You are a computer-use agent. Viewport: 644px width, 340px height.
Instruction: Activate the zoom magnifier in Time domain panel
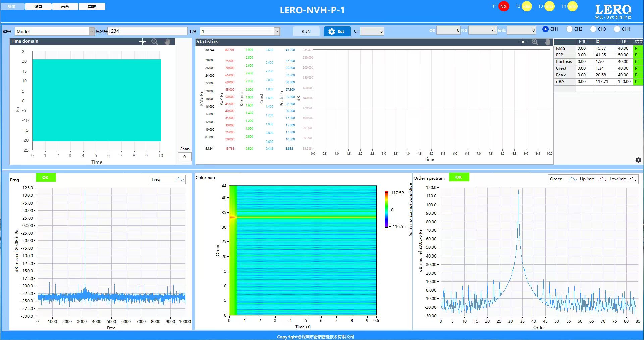pyautogui.click(x=155, y=42)
